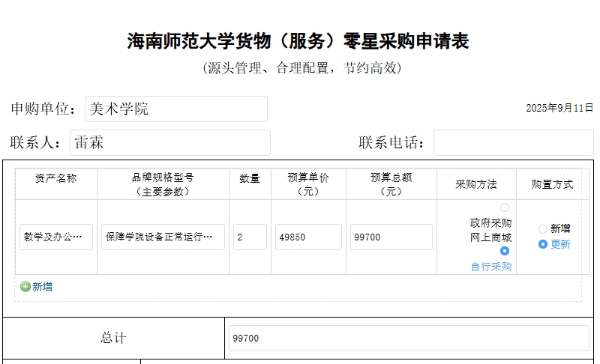This screenshot has width=600, height=364.
Task: Click the 申购单位 field containing 美术学院
Action: (x=175, y=109)
